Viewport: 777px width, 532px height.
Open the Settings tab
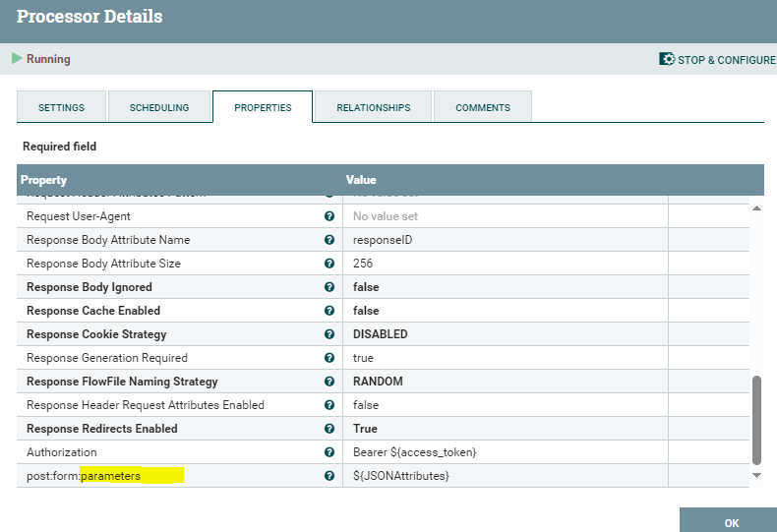coord(61,107)
